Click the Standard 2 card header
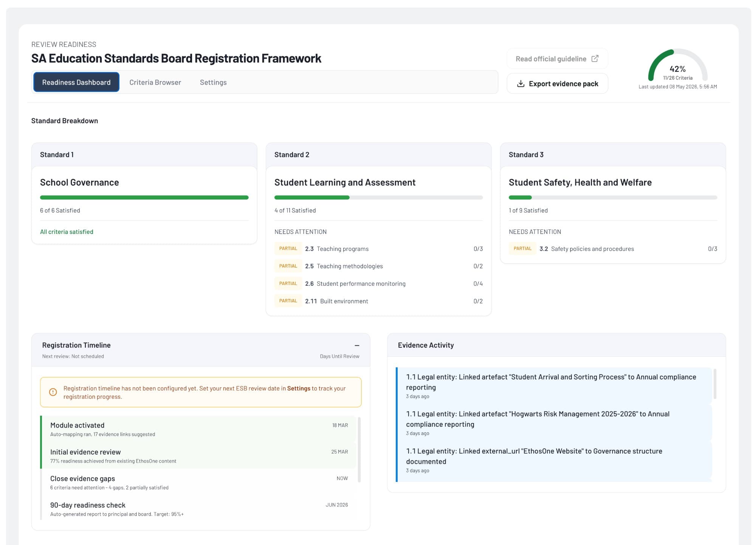This screenshot has width=756, height=545. [x=378, y=155]
